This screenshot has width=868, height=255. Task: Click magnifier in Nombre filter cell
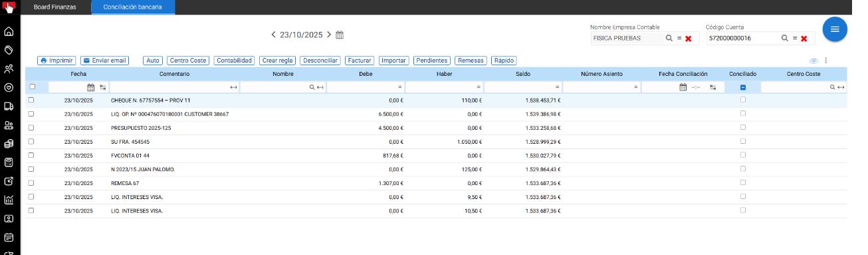[312, 87]
